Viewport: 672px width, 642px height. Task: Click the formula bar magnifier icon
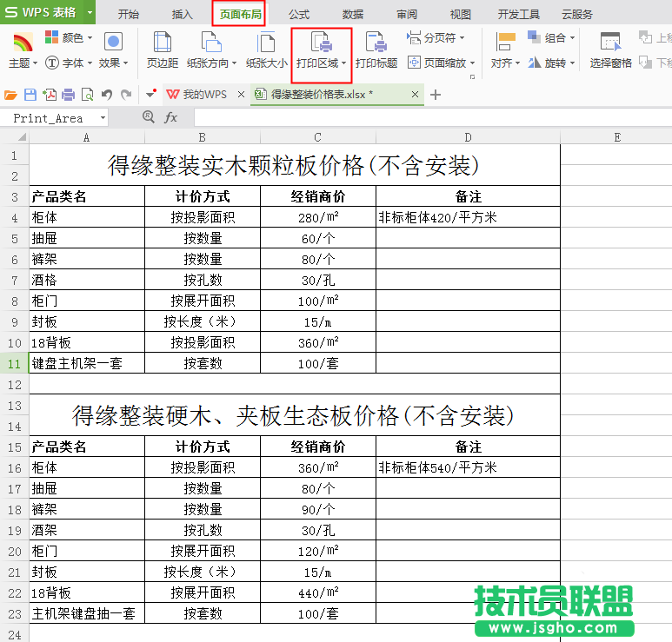coord(149,117)
